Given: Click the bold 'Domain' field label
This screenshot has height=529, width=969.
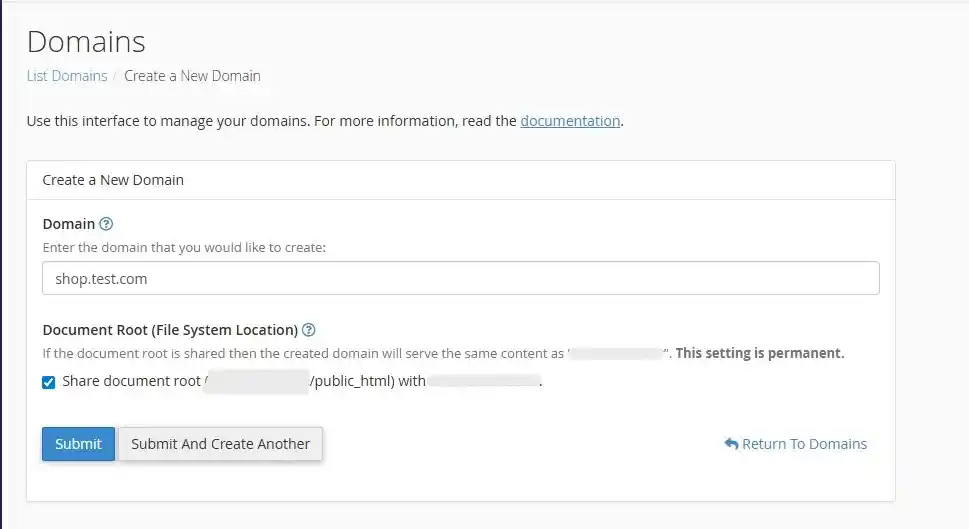Looking at the screenshot, I should click(x=69, y=224).
